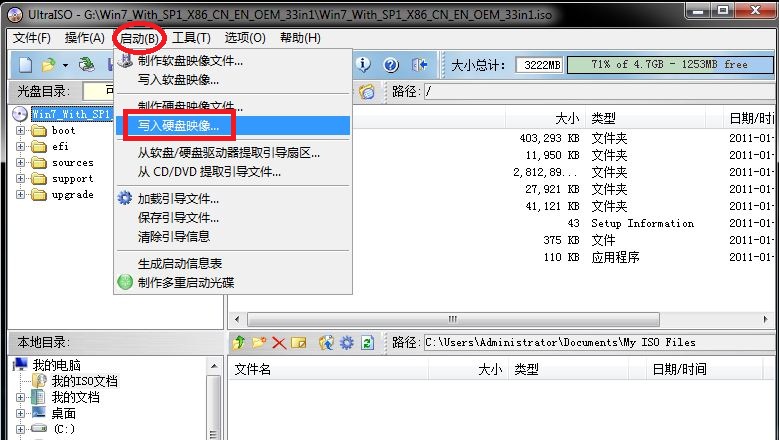Click the disc capacity bar showing 71%
The height and width of the screenshot is (440, 779).
click(668, 65)
